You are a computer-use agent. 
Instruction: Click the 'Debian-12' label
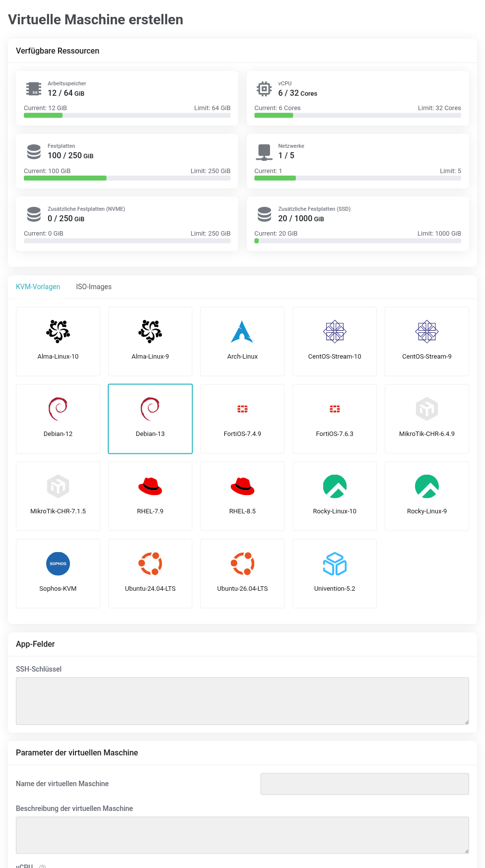(58, 434)
